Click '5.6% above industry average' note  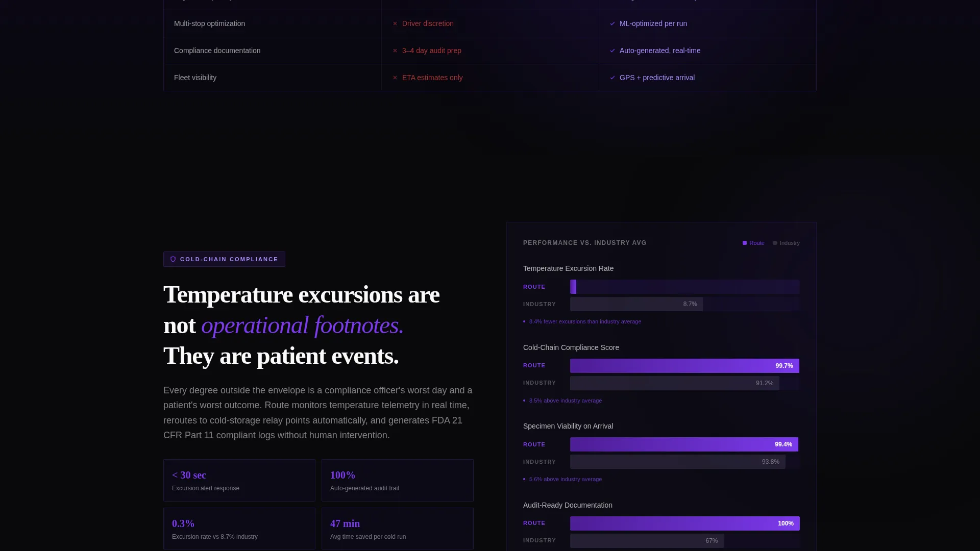coord(566,479)
